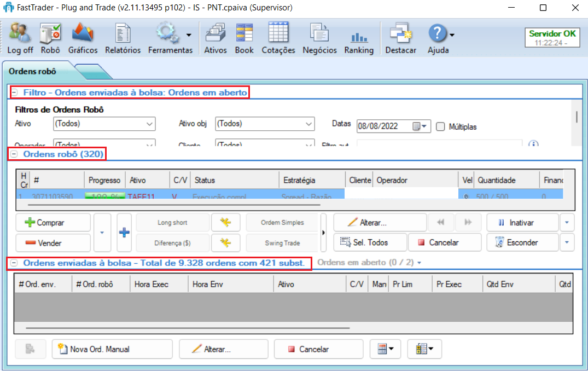Click the blue plus add strategy icon
588x371 pixels.
(124, 233)
